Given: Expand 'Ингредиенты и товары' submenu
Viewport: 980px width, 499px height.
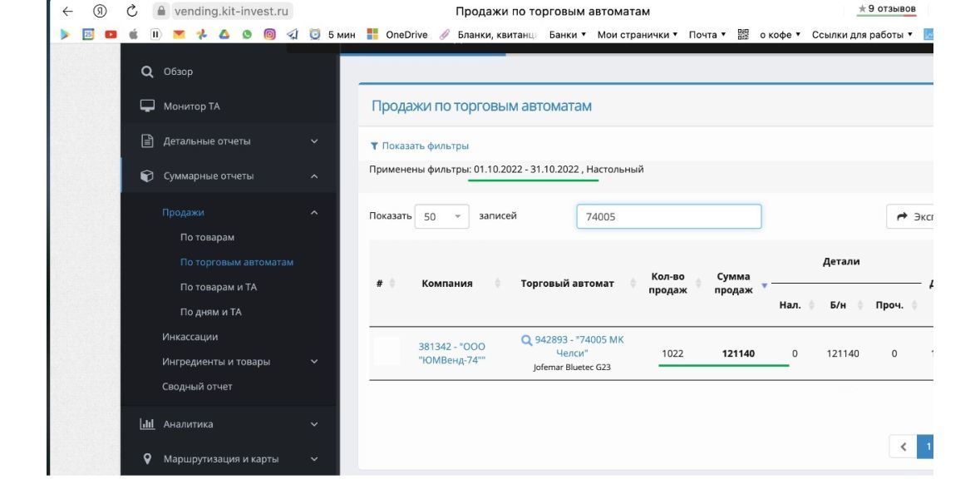Looking at the screenshot, I should (240, 362).
